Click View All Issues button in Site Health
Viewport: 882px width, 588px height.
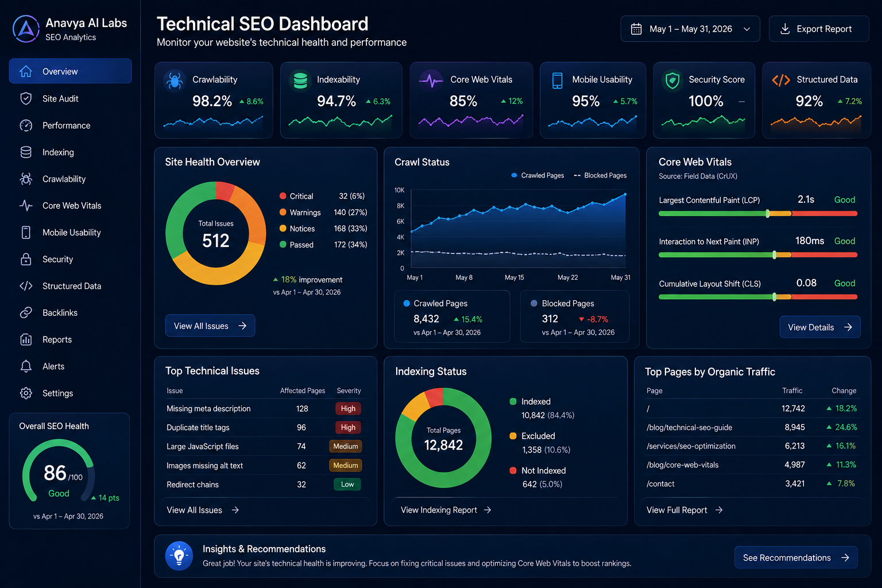pyautogui.click(x=210, y=326)
